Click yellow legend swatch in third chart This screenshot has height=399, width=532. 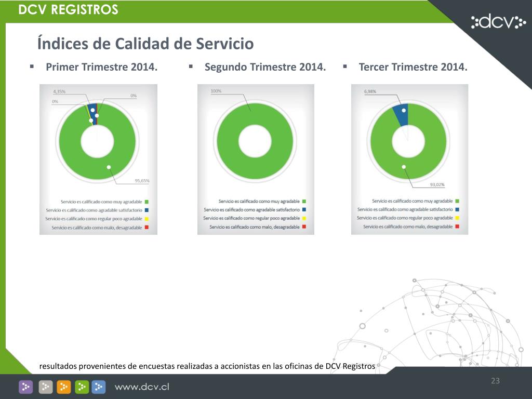[457, 218]
